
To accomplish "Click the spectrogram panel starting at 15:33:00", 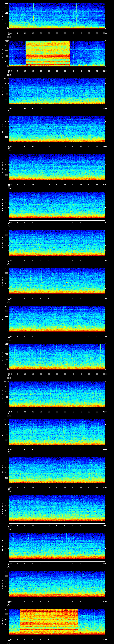I will pos(57,167).
